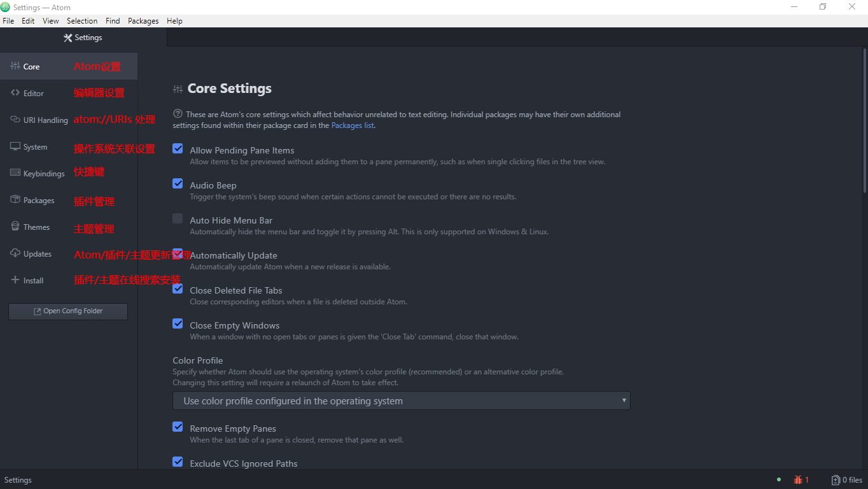
Task: Click Settings label in status bar
Action: [18, 480]
